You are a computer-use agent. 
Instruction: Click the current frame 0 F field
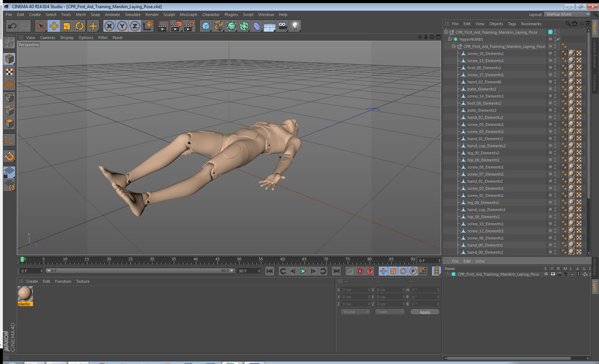(x=32, y=271)
